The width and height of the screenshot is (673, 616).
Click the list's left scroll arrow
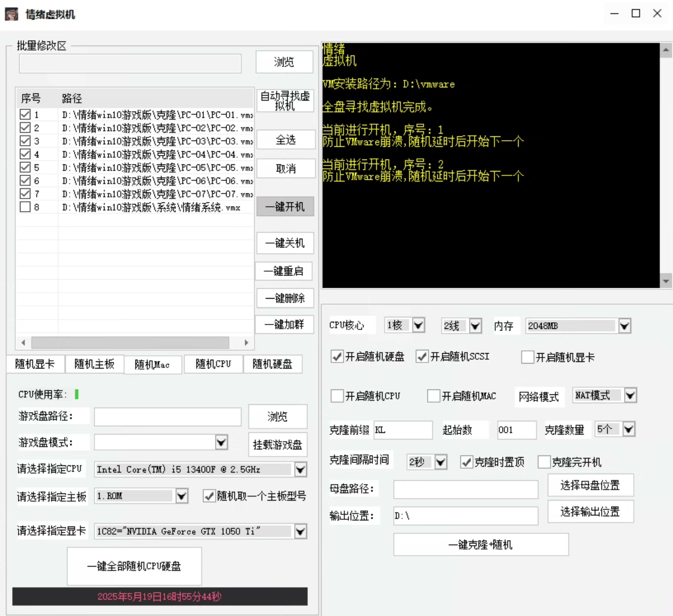click(x=23, y=343)
